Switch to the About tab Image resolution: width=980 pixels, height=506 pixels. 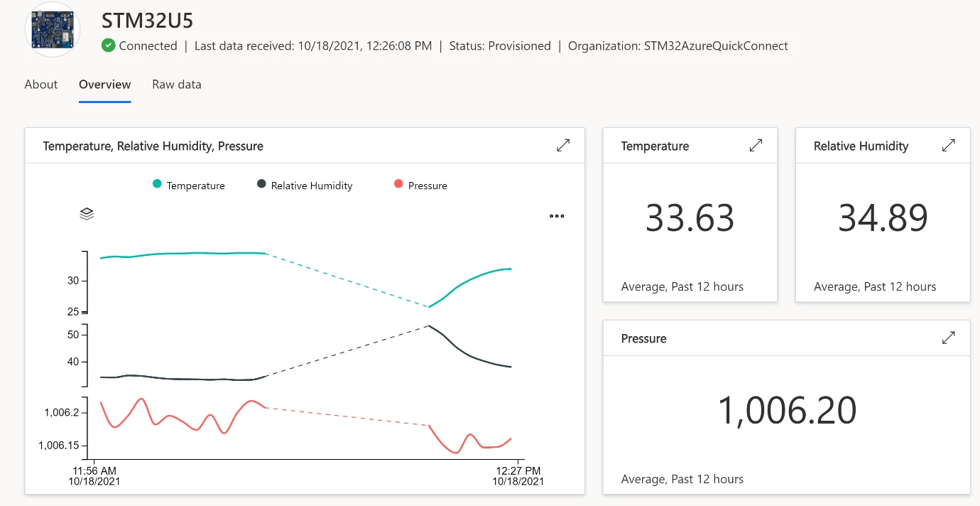coord(41,85)
